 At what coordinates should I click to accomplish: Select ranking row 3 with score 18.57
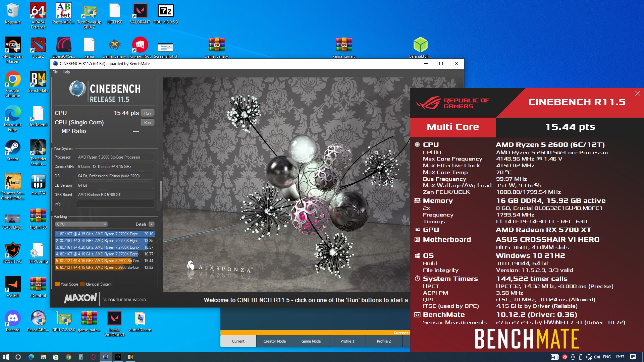104,247
